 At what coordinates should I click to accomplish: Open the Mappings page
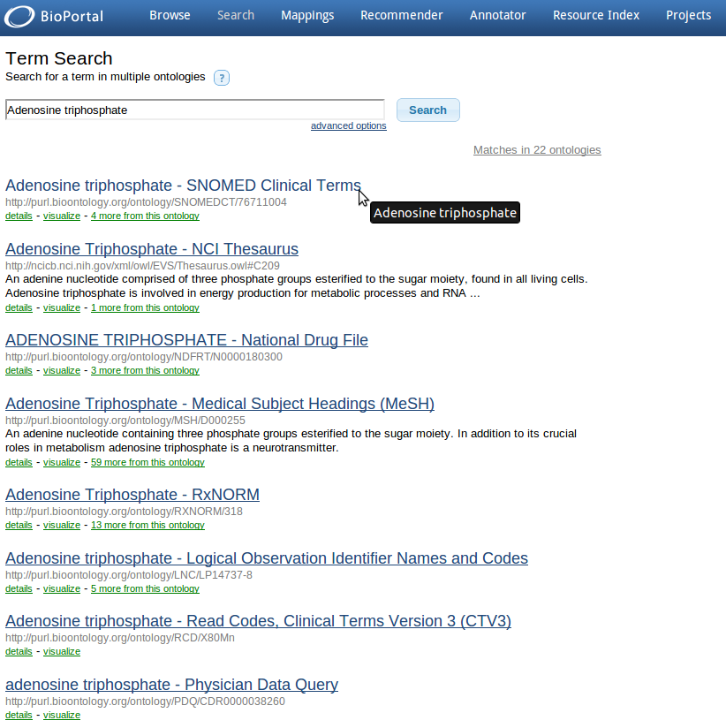[307, 15]
